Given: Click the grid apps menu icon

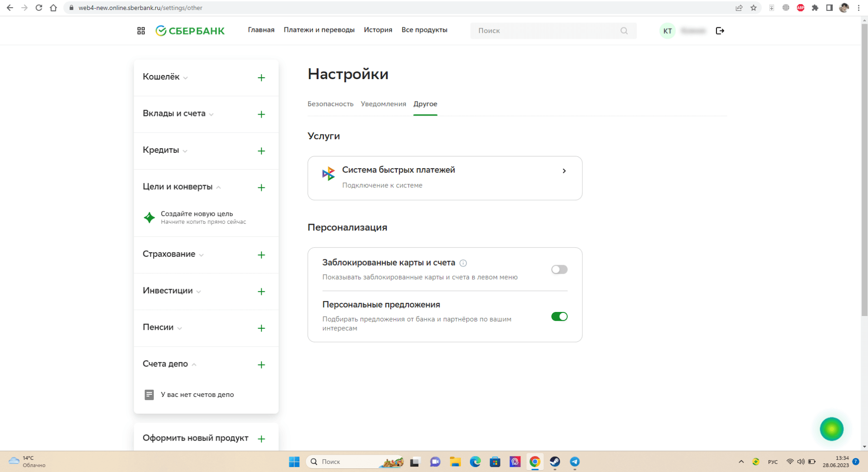Looking at the screenshot, I should click(141, 30).
